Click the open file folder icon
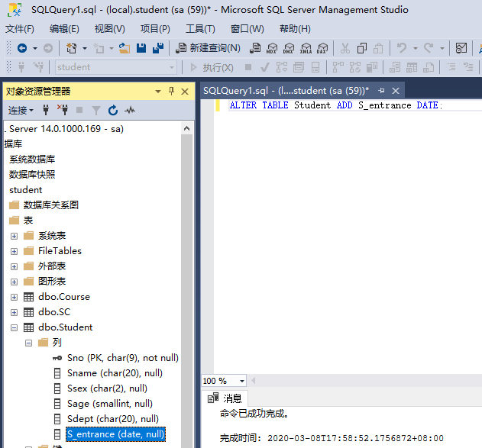Screen dimensions: 482x448 [x=125, y=48]
